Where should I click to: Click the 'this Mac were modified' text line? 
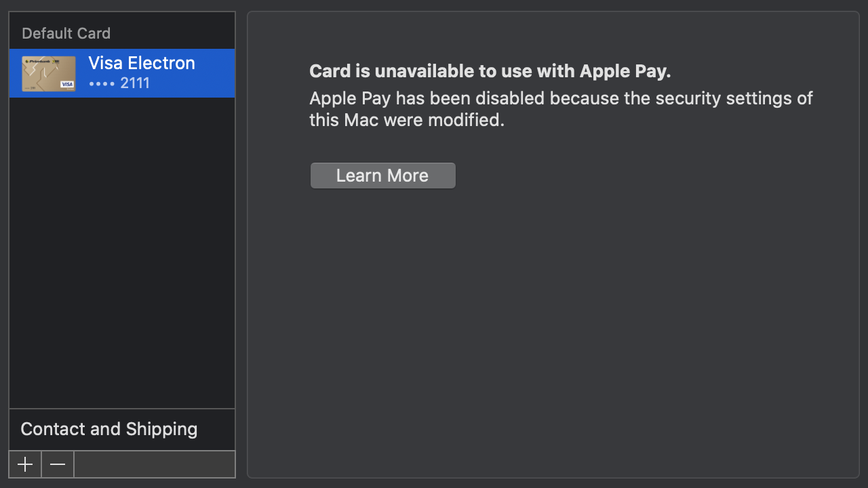tap(407, 120)
